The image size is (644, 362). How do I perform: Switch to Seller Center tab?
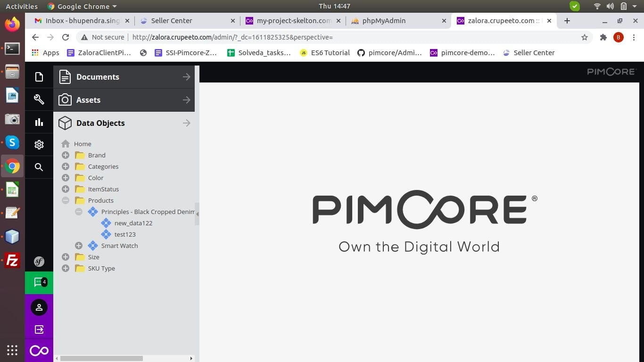point(188,21)
